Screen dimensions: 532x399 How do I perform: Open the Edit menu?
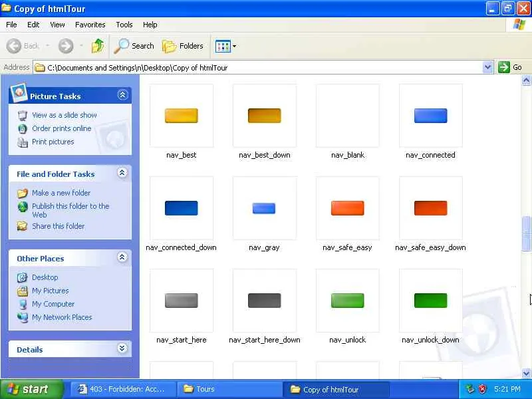pos(33,25)
